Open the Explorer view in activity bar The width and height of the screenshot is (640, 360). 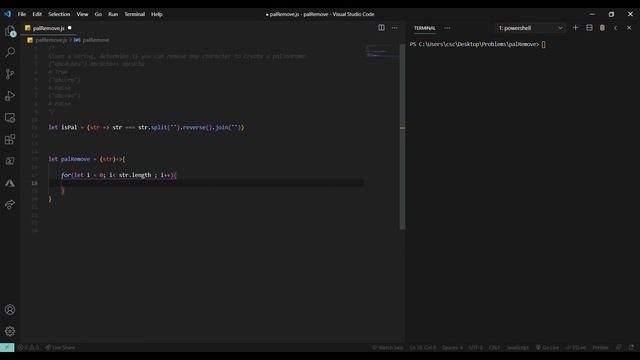[x=10, y=31]
